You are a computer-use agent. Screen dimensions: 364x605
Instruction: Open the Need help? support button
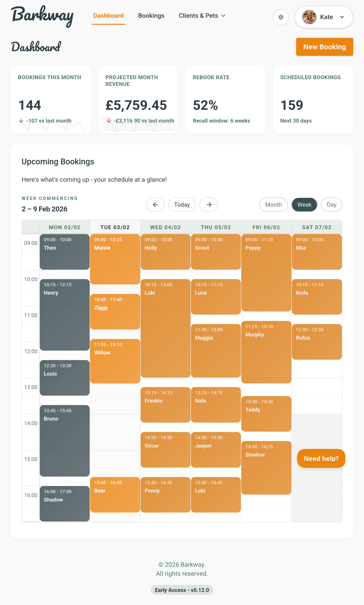pyautogui.click(x=321, y=459)
